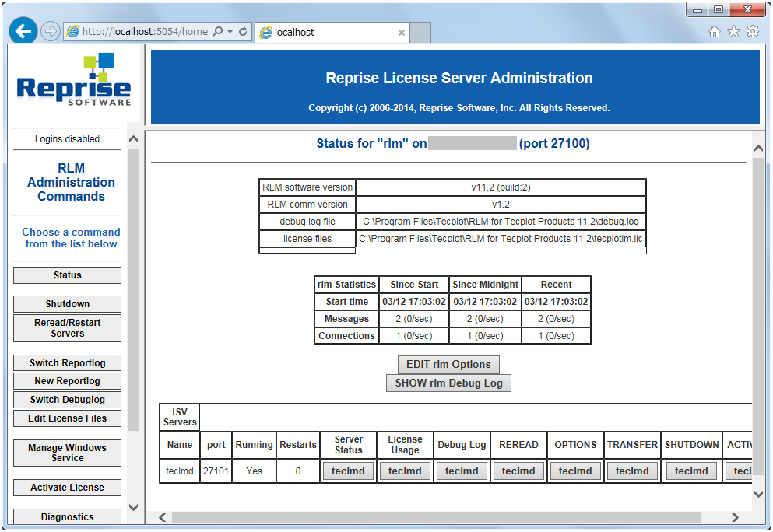Click the 'RLM Administration Commands' heading

tap(71, 182)
